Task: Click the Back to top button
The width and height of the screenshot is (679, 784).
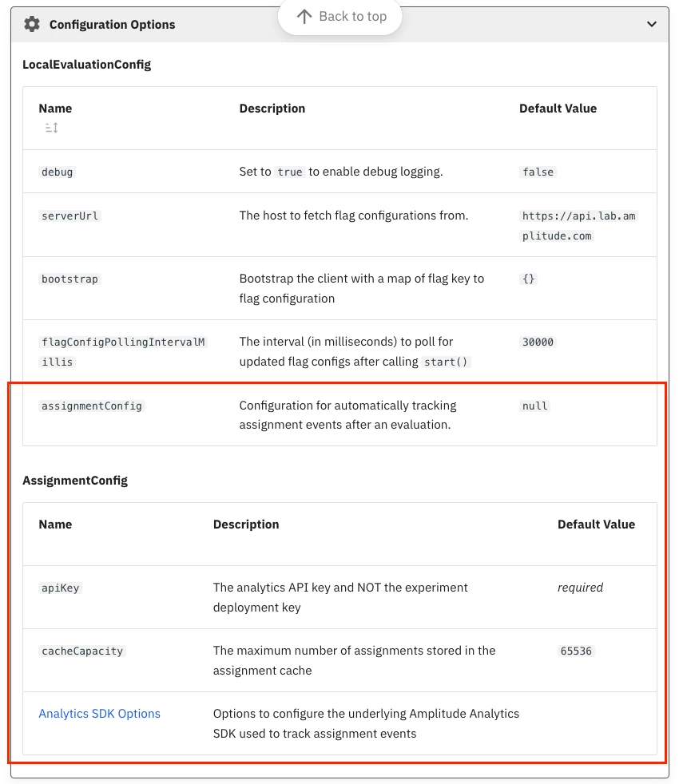Action: 340,17
